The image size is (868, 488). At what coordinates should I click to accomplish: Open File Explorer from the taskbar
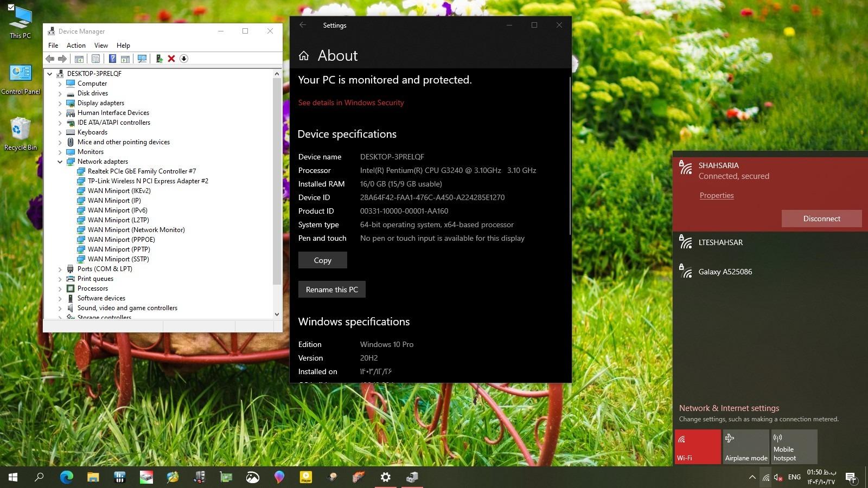pos(93,477)
